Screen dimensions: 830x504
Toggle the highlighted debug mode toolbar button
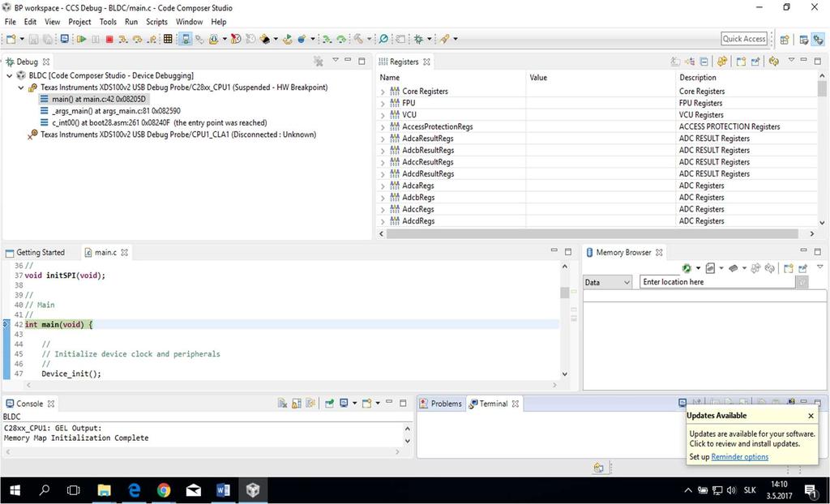click(x=186, y=39)
